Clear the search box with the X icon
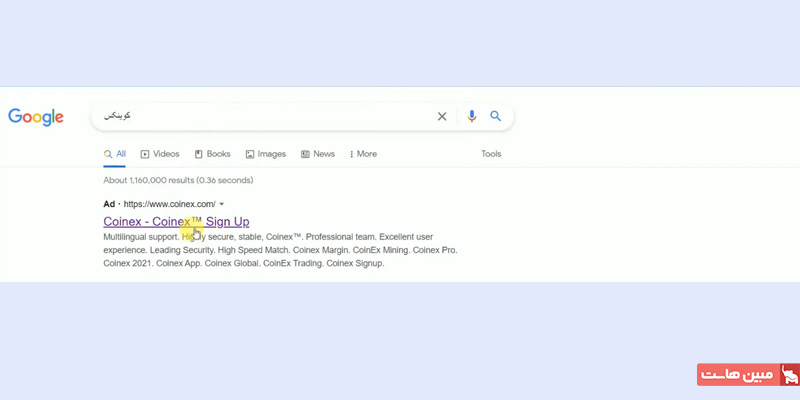The height and width of the screenshot is (400, 800). click(x=442, y=117)
